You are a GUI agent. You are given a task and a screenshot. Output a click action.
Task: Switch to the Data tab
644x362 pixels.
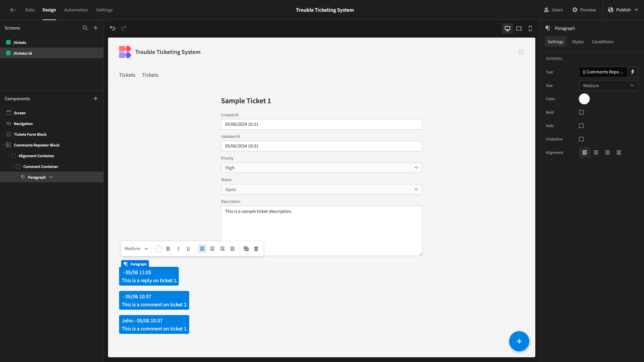(x=30, y=10)
